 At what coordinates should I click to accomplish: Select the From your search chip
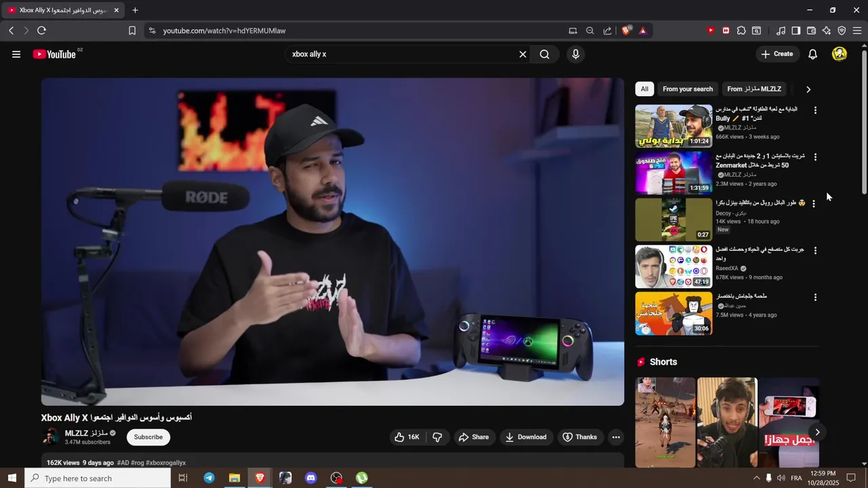688,89
